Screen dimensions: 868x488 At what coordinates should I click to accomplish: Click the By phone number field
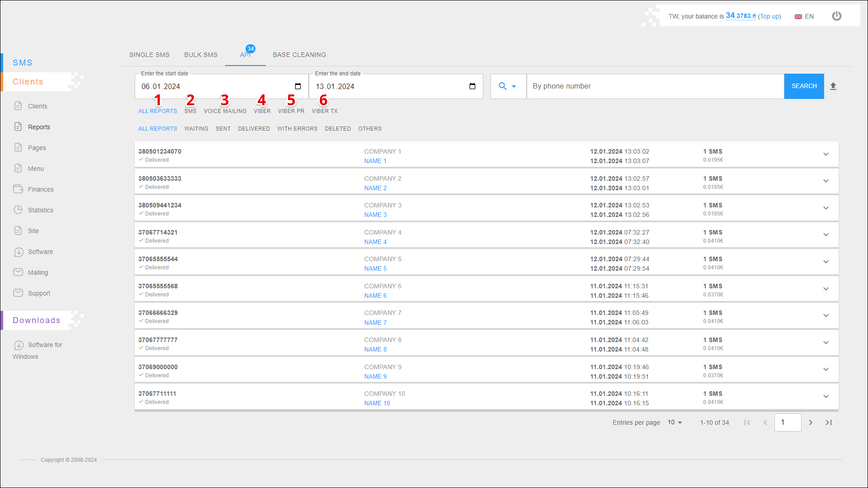655,86
